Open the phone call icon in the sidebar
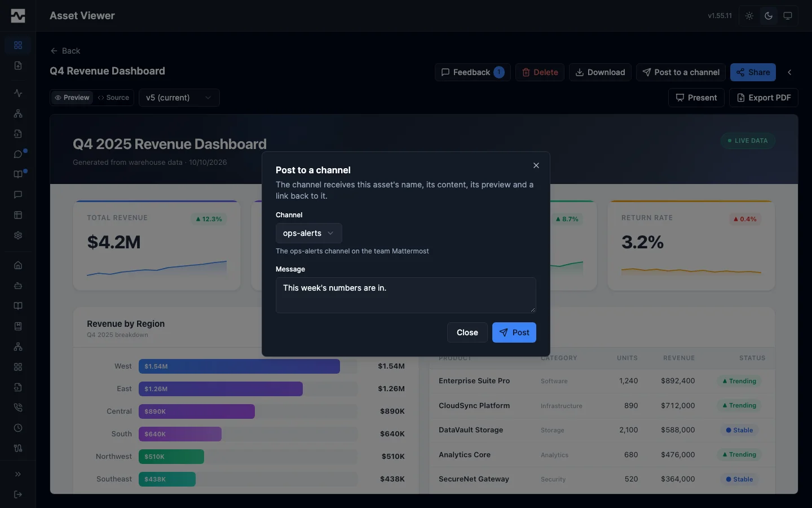This screenshot has height=508, width=812. pyautogui.click(x=18, y=408)
